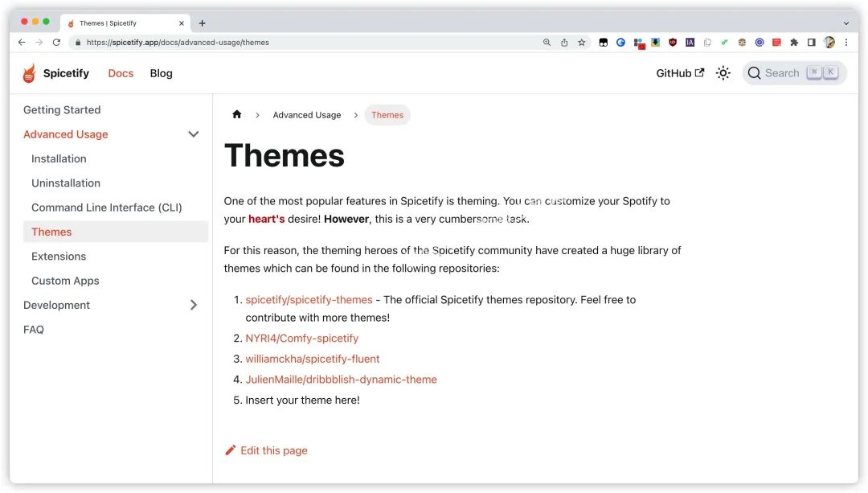Click the pencil icon beside Edit this page
Image resolution: width=868 pixels, height=493 pixels.
click(x=231, y=450)
